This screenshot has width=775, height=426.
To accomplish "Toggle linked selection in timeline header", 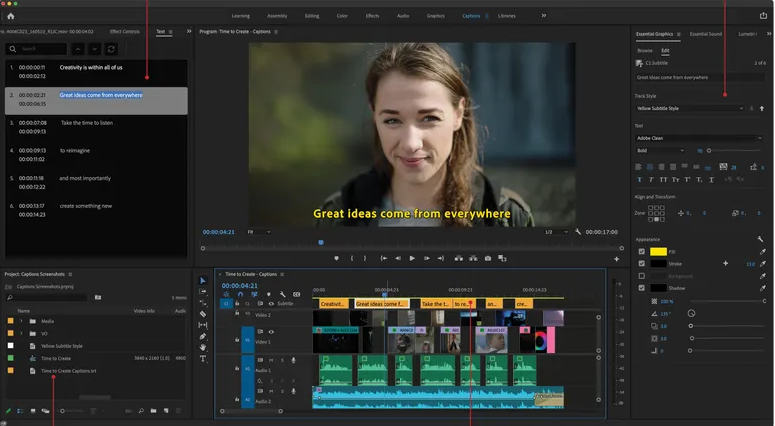I will coord(254,294).
